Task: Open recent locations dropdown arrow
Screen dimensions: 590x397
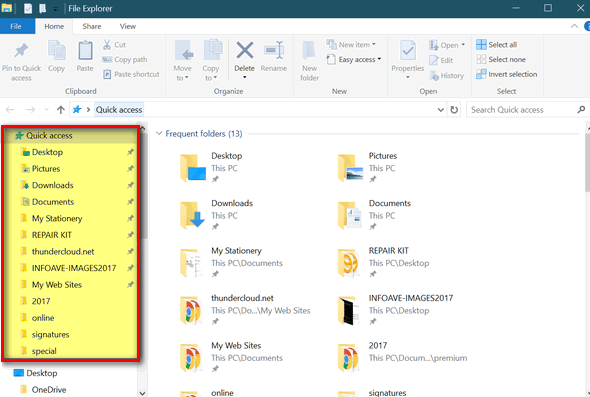Action: pyautogui.click(x=47, y=110)
